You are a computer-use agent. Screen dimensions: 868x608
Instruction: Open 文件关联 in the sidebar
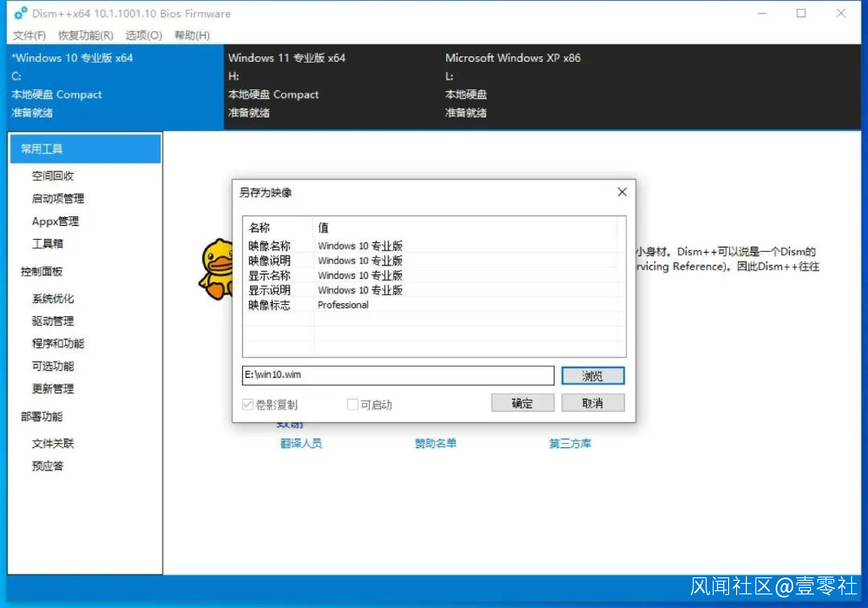(x=52, y=444)
